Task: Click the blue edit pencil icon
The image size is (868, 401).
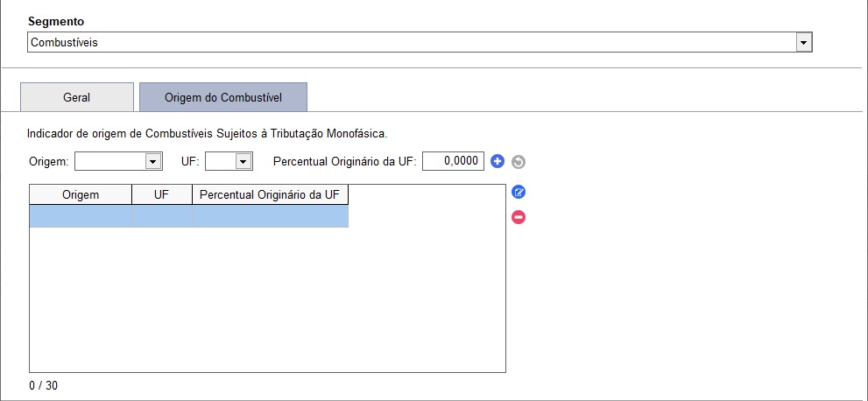Action: (519, 193)
